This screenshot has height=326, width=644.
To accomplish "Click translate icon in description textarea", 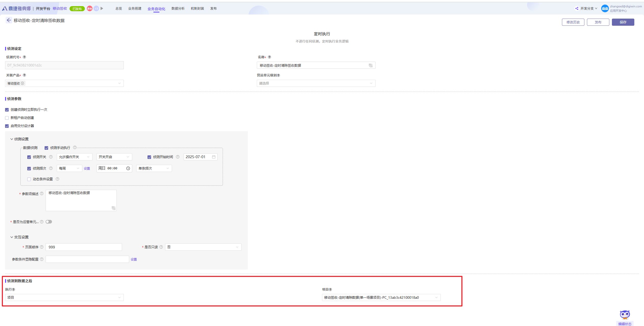I will (x=114, y=208).
